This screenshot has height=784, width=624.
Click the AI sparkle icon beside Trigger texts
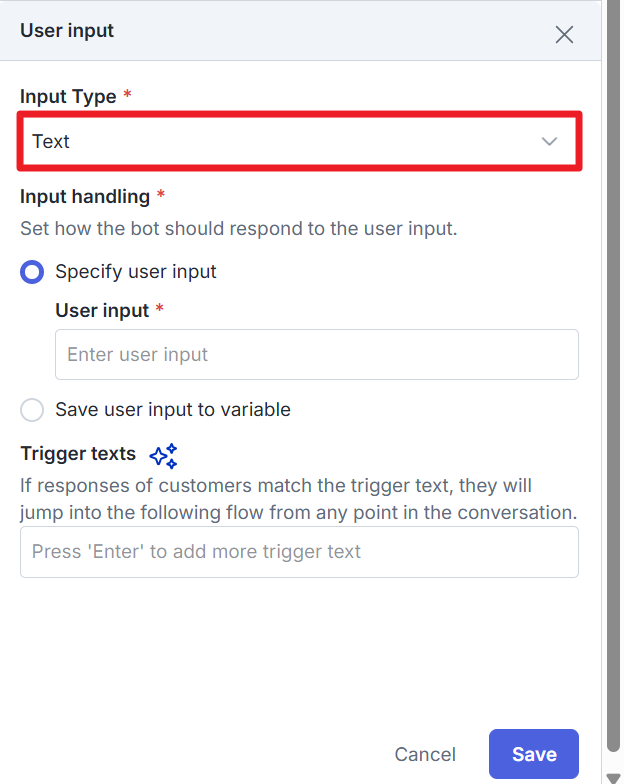163,456
